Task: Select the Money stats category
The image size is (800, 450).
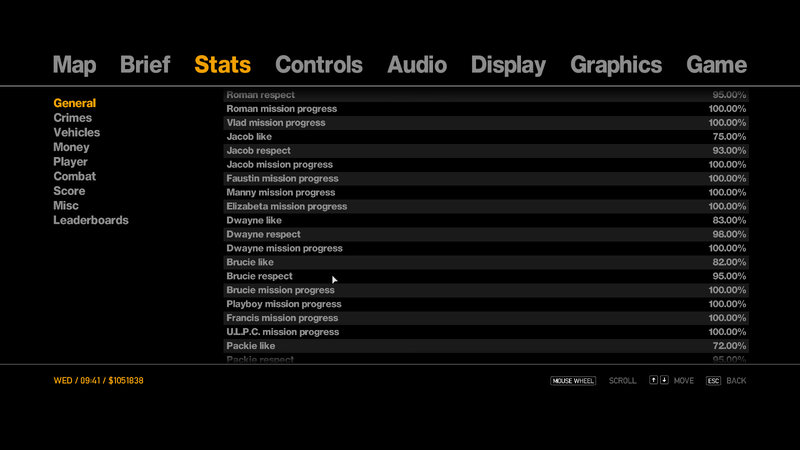Action: coord(71,147)
